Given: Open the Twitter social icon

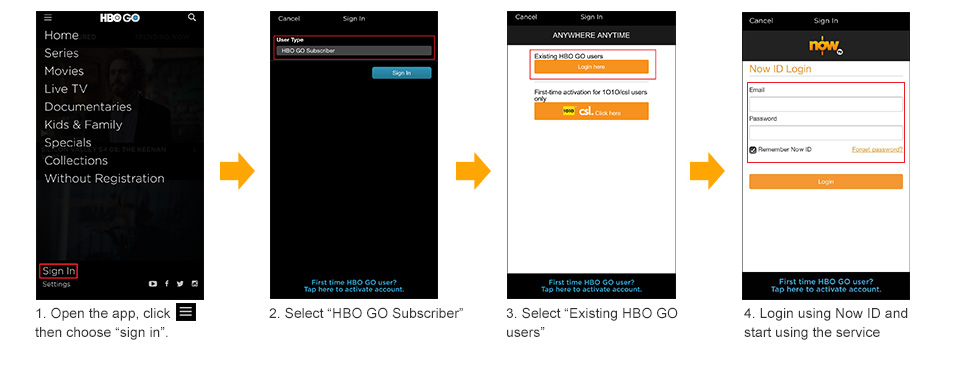Looking at the screenshot, I should pyautogui.click(x=180, y=284).
